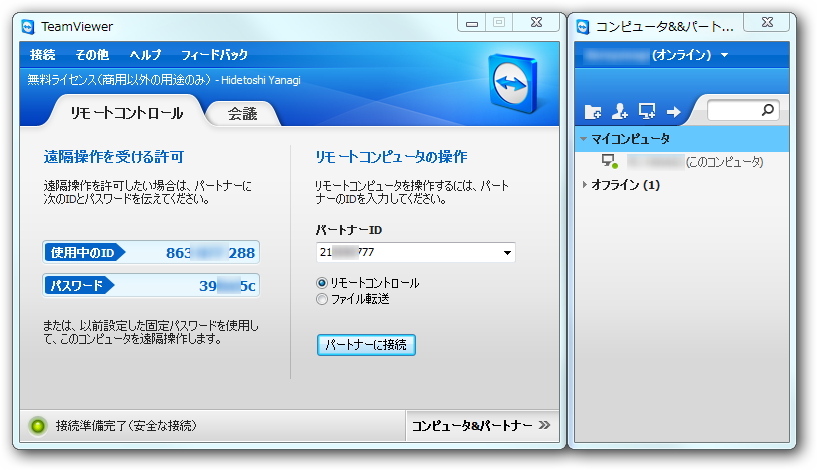The width and height of the screenshot is (817, 470).
Task: Open the その他 menu
Action: coord(92,55)
